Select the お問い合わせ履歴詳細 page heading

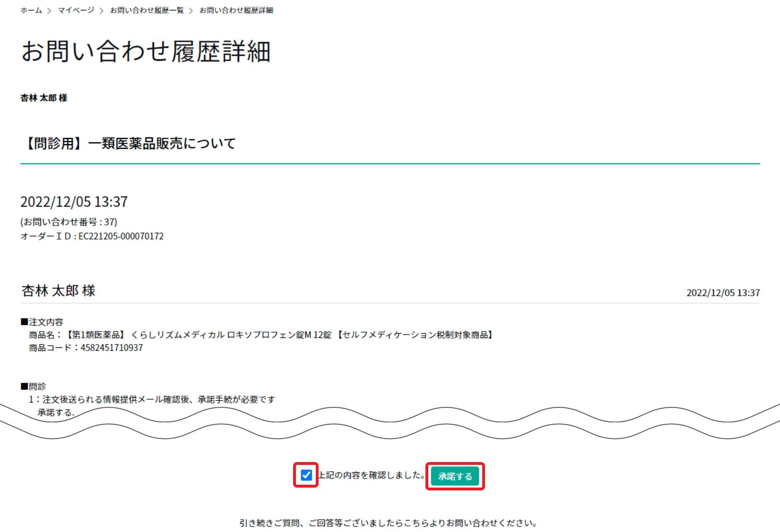[146, 51]
